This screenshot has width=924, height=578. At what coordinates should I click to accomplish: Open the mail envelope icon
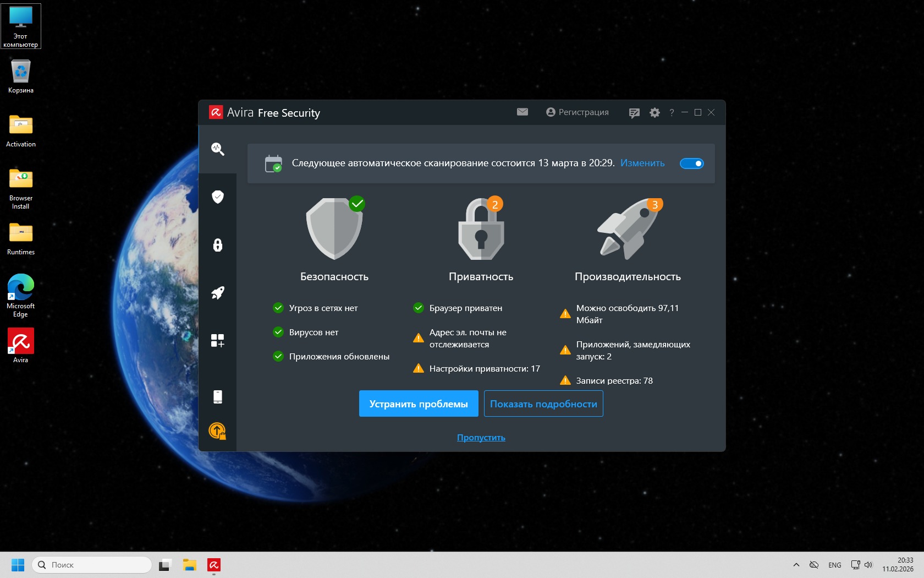(522, 112)
